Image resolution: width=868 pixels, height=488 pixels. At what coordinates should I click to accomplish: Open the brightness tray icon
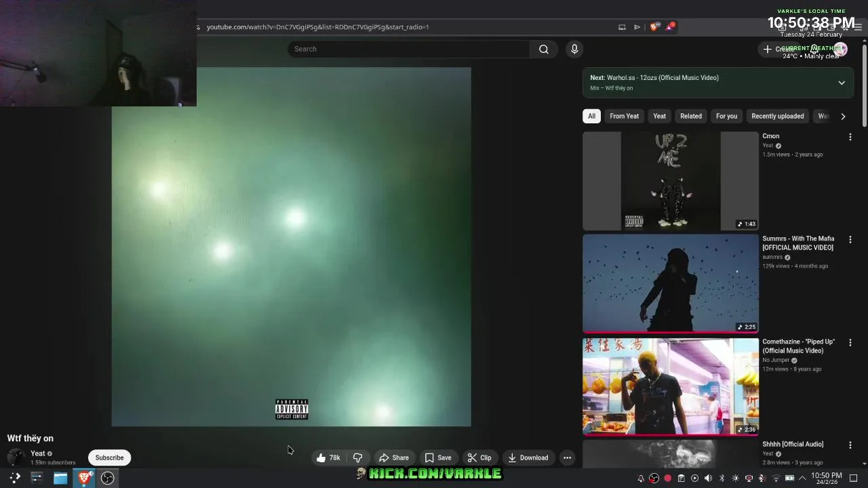pyautogui.click(x=735, y=479)
